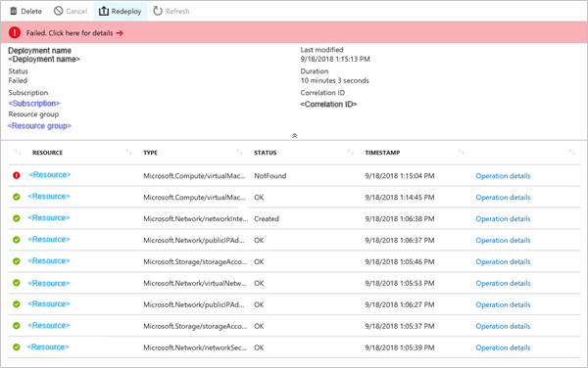
Task: Sort by the STATUS column arrows
Action: [x=350, y=152]
